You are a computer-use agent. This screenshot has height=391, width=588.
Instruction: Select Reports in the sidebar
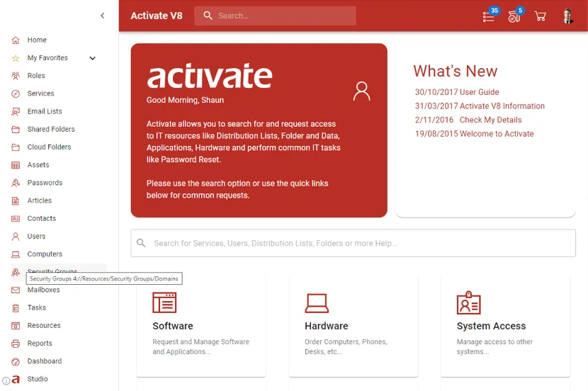[40, 343]
